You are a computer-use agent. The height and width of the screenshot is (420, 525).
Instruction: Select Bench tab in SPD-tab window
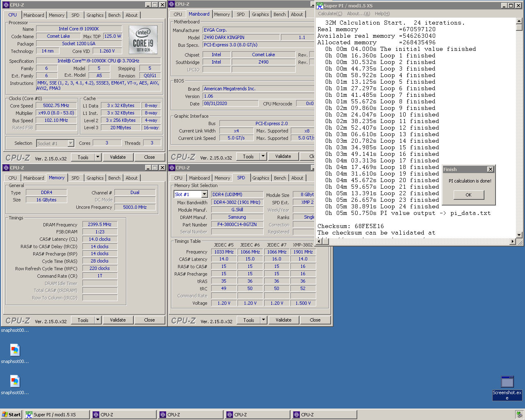(280, 178)
